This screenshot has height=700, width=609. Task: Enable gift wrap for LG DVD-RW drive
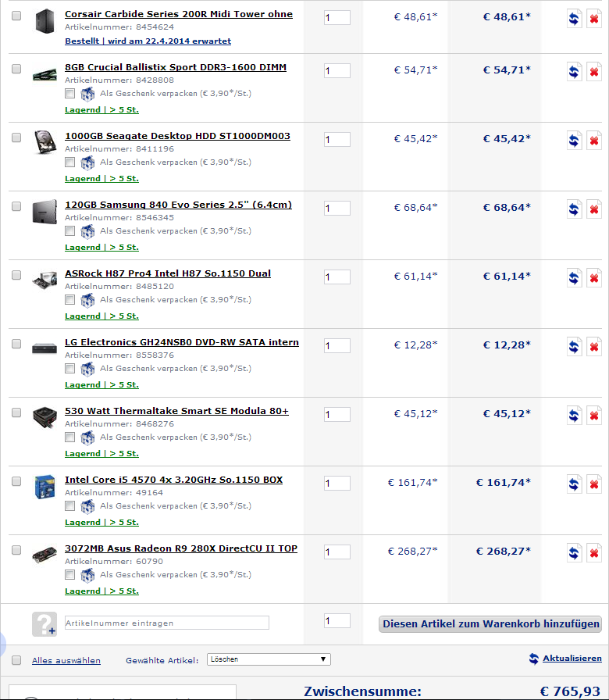[x=69, y=368]
